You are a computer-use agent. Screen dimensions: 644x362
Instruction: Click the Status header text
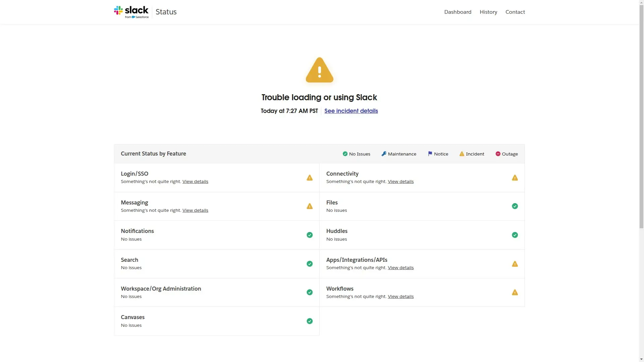click(166, 12)
